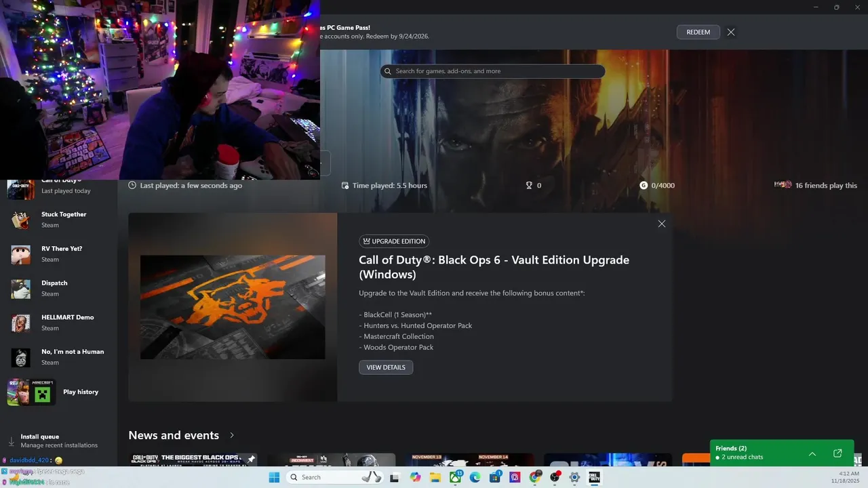Screen dimensions: 868x488
Task: Expand News and events with the chevron
Action: [232, 435]
